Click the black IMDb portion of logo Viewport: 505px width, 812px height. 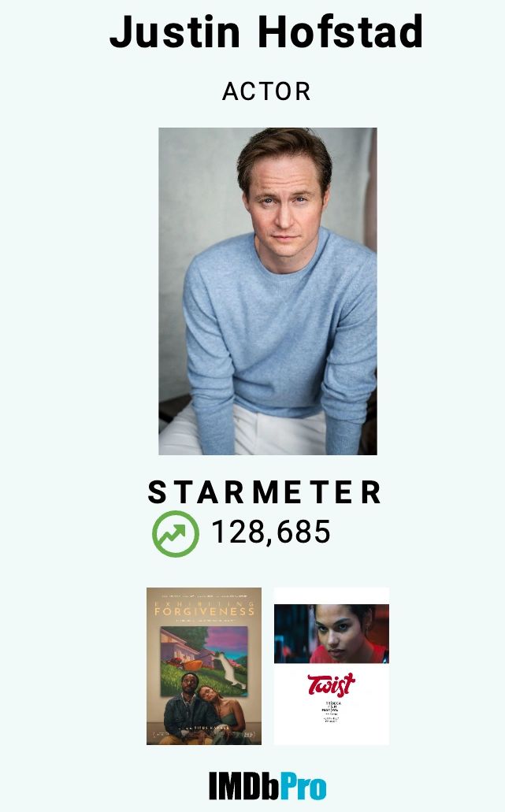[x=244, y=785]
